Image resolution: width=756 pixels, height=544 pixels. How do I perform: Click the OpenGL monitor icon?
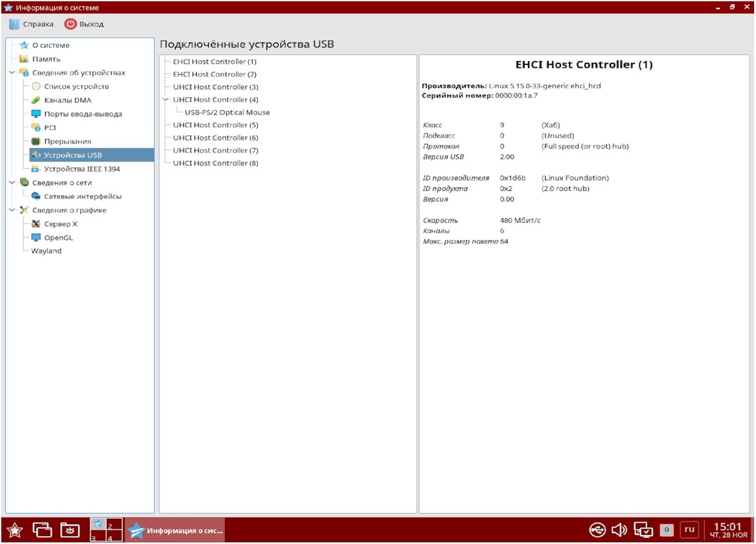point(36,238)
